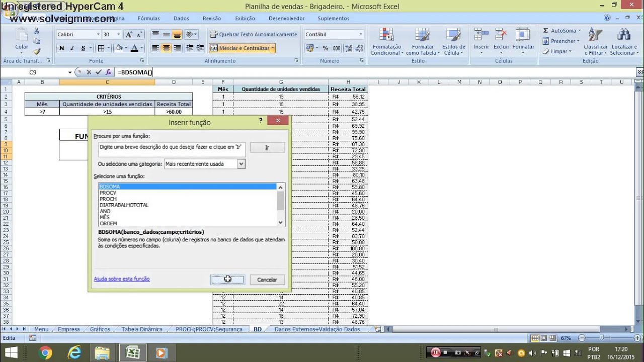This screenshot has height=362, width=644.
Task: Apply font color with red A
Action: pos(134,48)
